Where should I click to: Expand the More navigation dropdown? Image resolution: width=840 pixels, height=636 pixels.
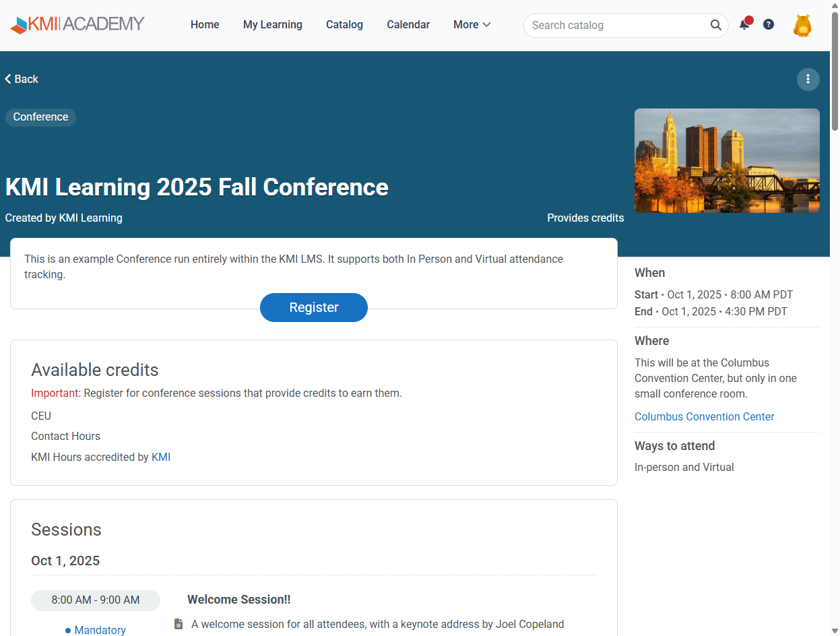472,25
